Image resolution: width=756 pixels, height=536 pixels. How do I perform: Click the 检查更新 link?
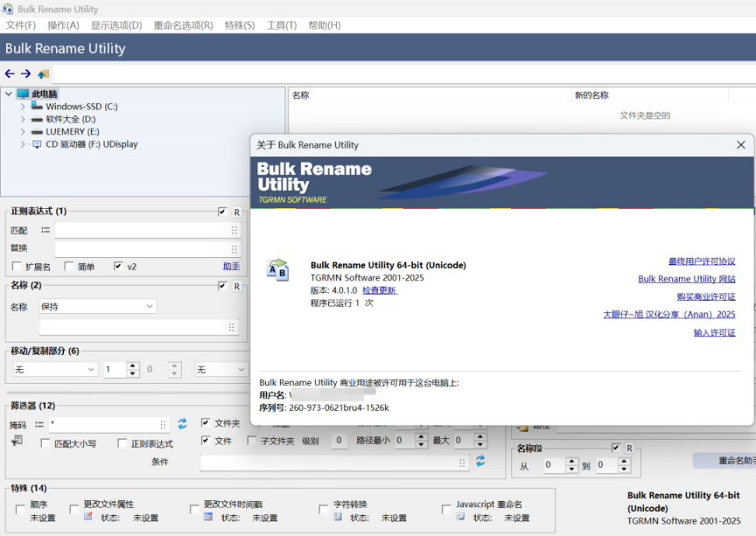pyautogui.click(x=379, y=290)
